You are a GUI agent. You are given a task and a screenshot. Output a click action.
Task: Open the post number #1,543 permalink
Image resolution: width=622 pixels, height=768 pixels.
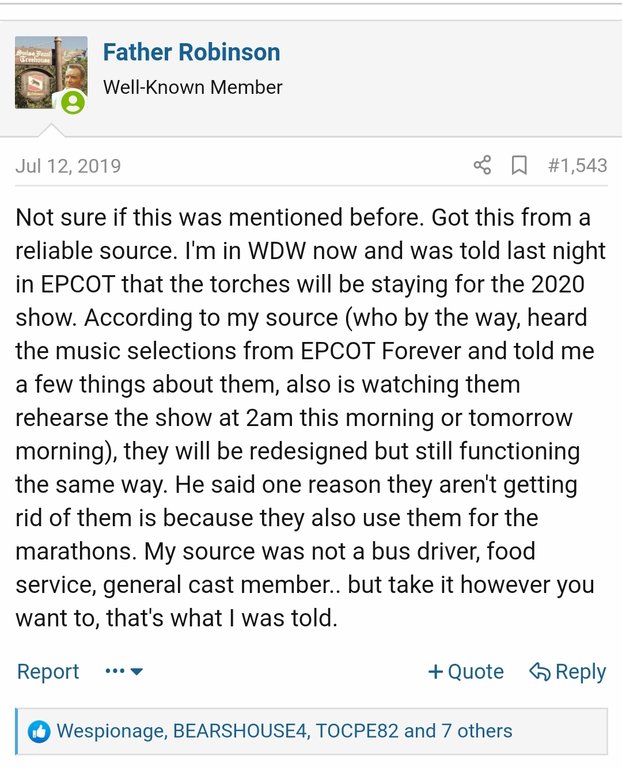pos(577,166)
